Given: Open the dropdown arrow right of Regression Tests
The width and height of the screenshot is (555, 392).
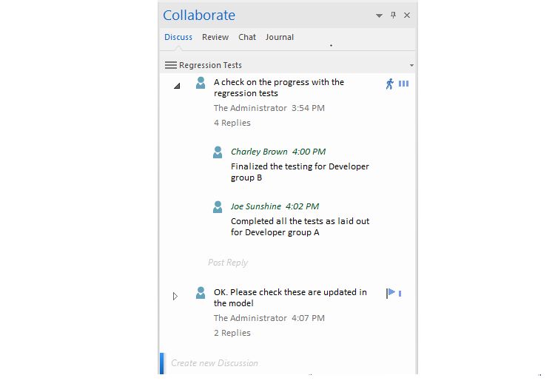Looking at the screenshot, I should (x=411, y=66).
